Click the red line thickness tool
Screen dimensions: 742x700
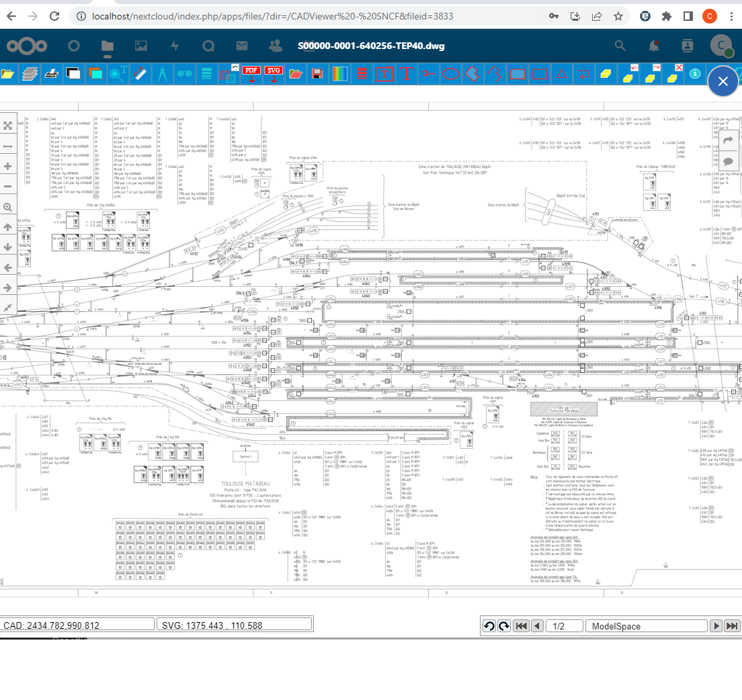(x=362, y=75)
